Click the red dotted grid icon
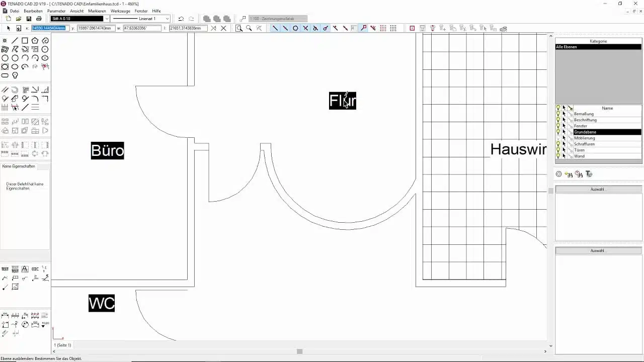 [383, 28]
